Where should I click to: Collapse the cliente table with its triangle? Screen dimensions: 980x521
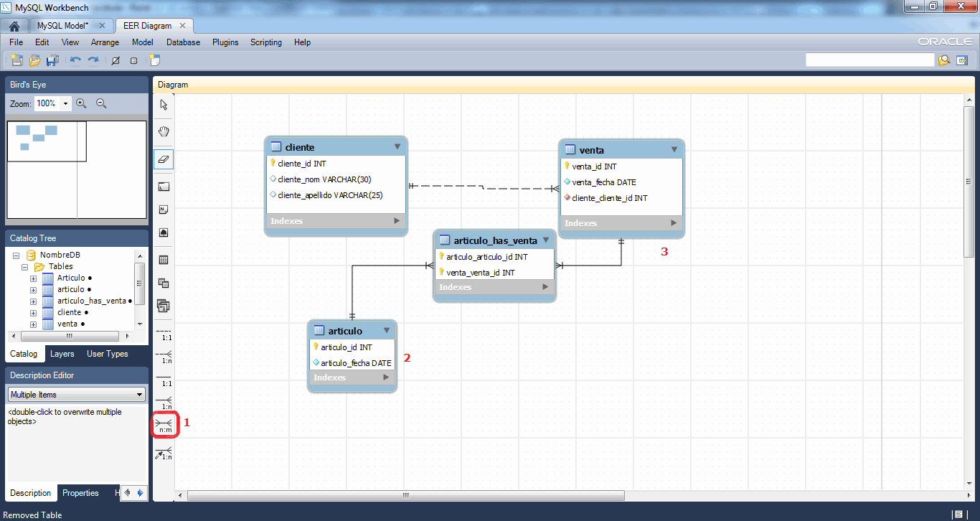pyautogui.click(x=397, y=146)
